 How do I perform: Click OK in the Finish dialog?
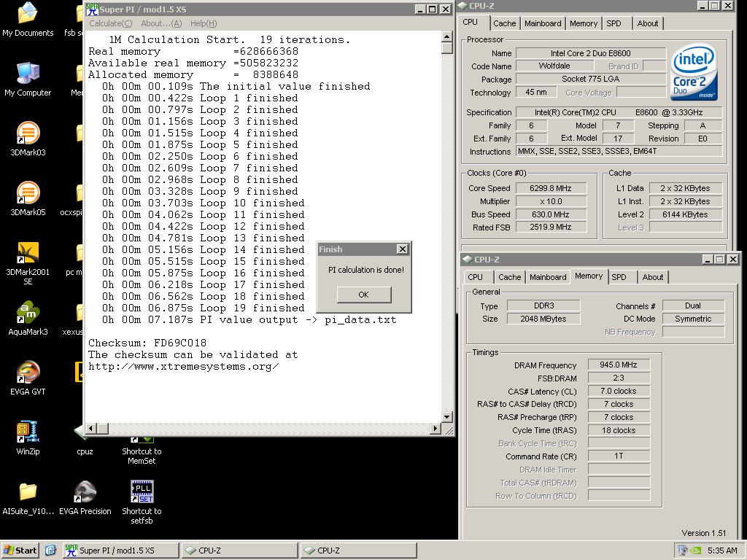pyautogui.click(x=363, y=295)
